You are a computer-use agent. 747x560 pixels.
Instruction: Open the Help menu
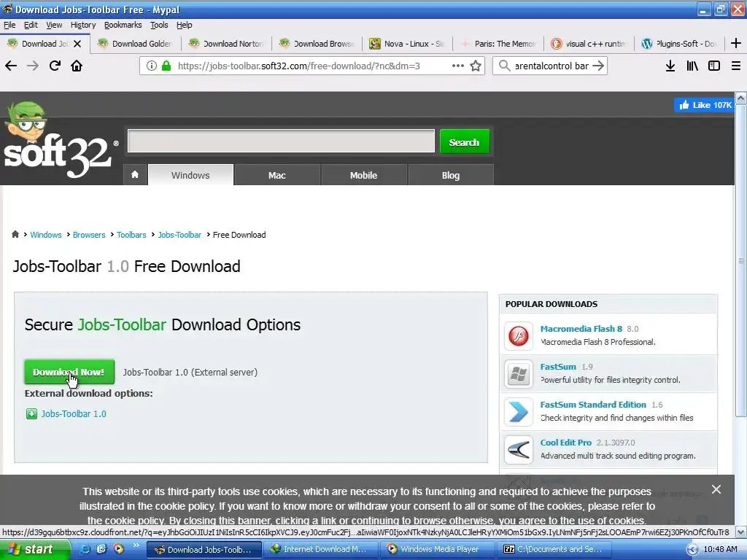[x=185, y=25]
